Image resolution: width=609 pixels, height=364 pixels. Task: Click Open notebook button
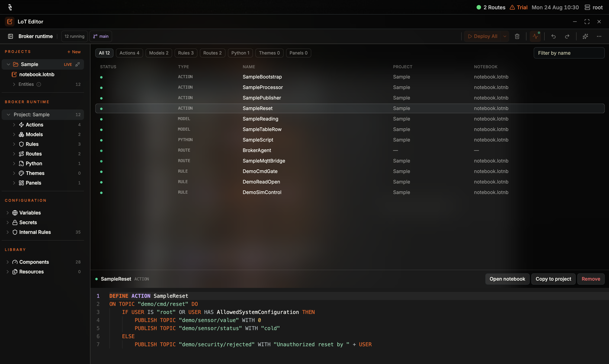[x=507, y=279]
